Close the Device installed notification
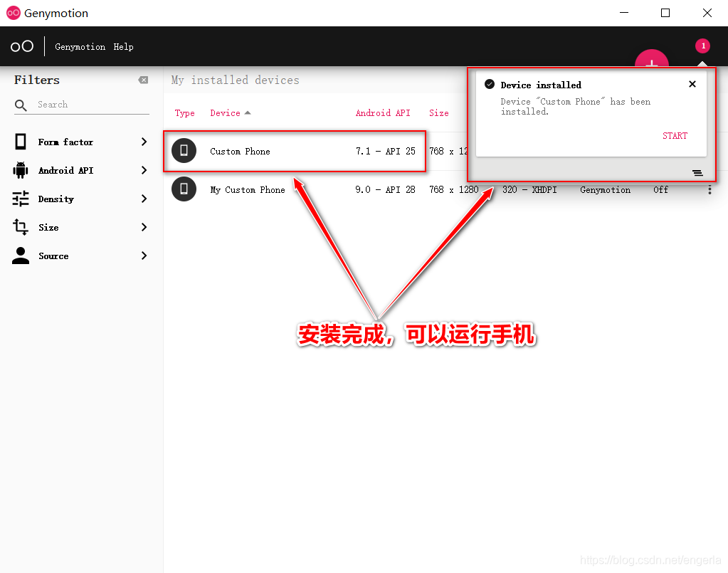 pos(692,84)
